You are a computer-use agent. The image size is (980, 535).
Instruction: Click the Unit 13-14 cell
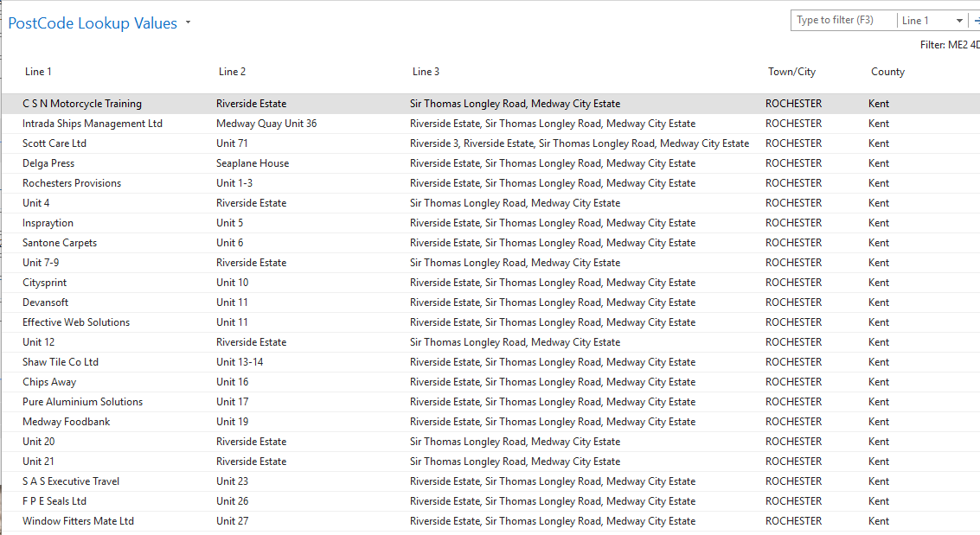pos(240,362)
